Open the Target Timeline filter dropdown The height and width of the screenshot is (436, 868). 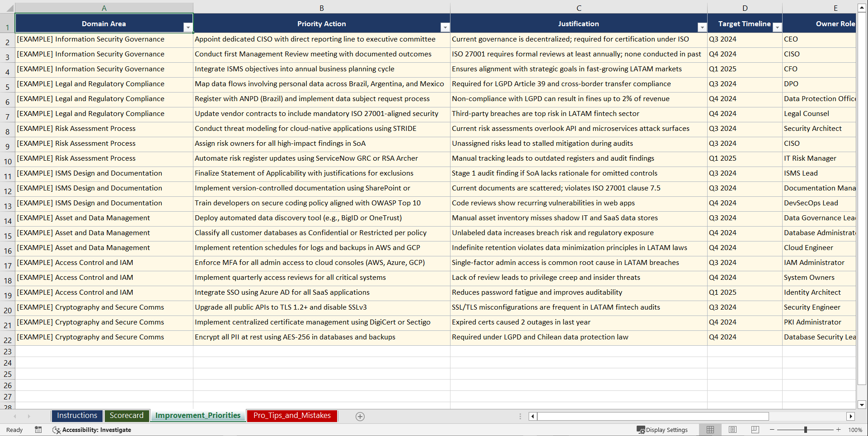(777, 27)
